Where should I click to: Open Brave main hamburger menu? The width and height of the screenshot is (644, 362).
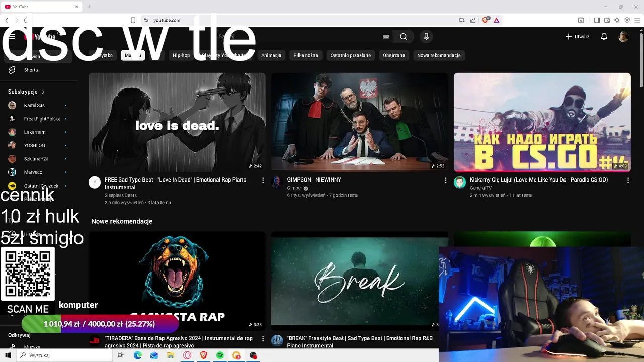637,20
